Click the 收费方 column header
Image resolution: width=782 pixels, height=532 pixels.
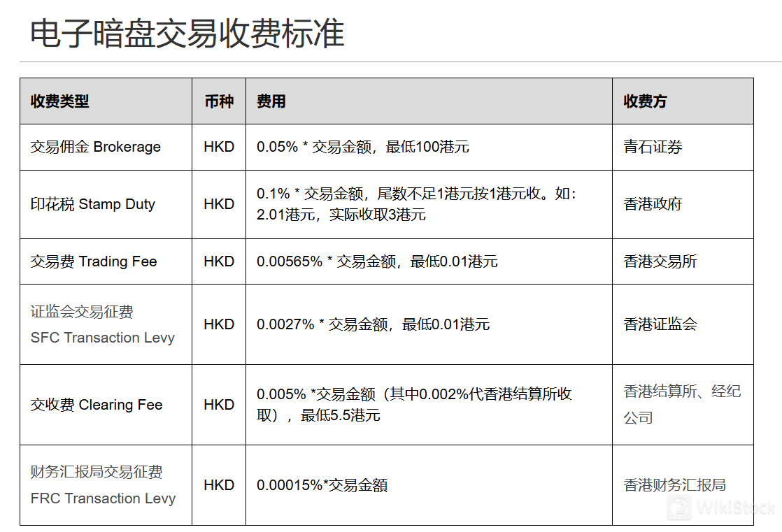645,101
